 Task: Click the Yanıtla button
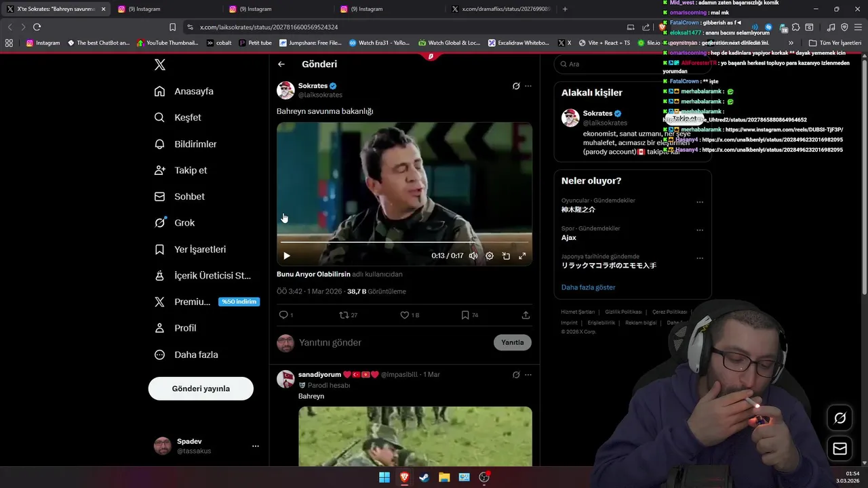click(513, 342)
